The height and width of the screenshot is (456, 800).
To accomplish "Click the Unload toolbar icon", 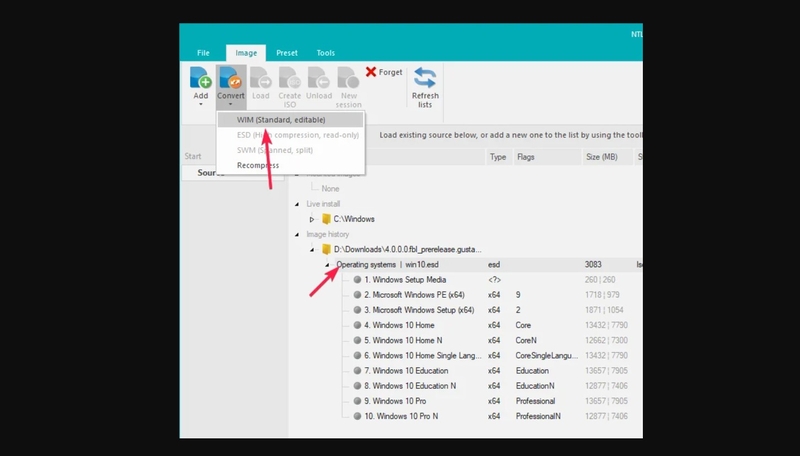I will coord(319,78).
